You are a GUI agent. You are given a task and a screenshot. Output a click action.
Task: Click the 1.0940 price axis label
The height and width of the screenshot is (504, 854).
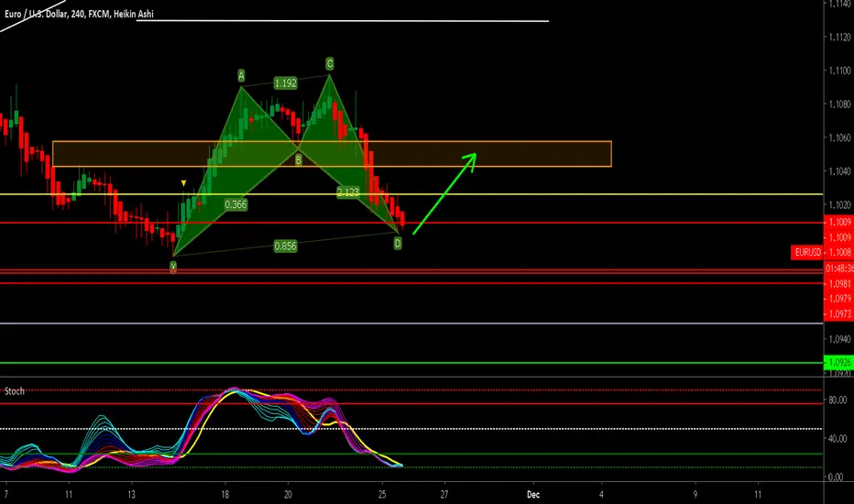(839, 339)
